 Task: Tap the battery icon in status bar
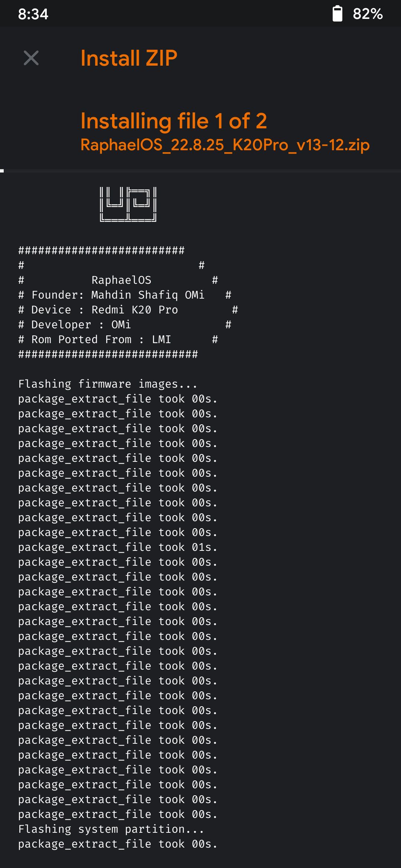point(337,14)
